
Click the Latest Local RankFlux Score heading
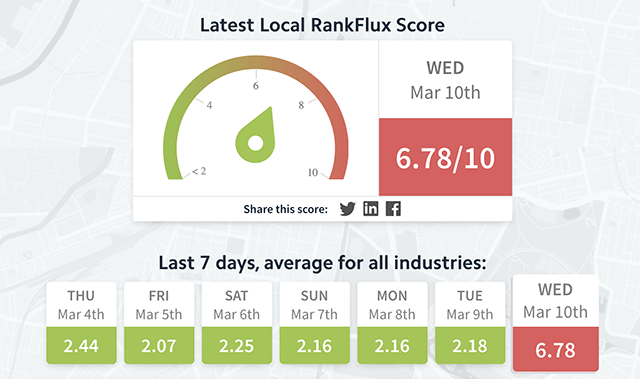322,25
